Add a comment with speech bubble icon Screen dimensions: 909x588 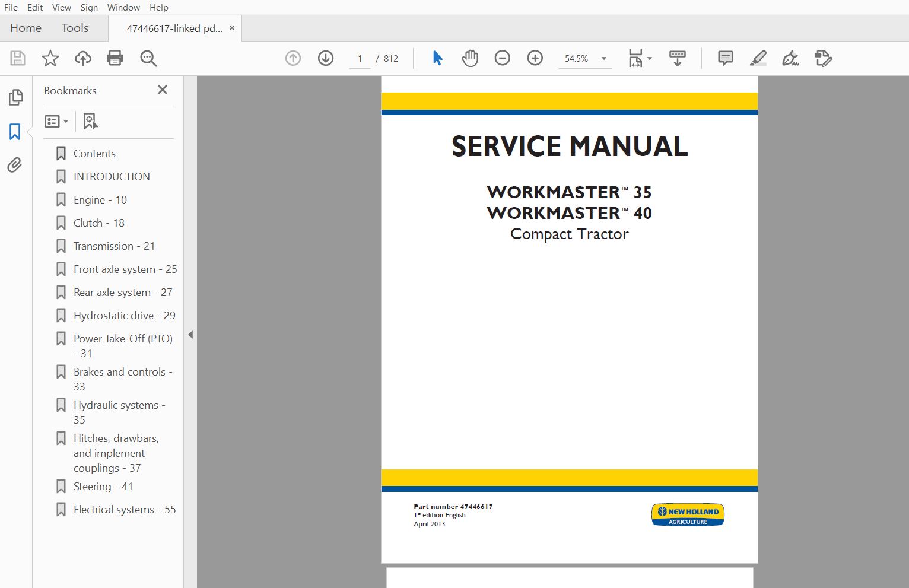(725, 58)
